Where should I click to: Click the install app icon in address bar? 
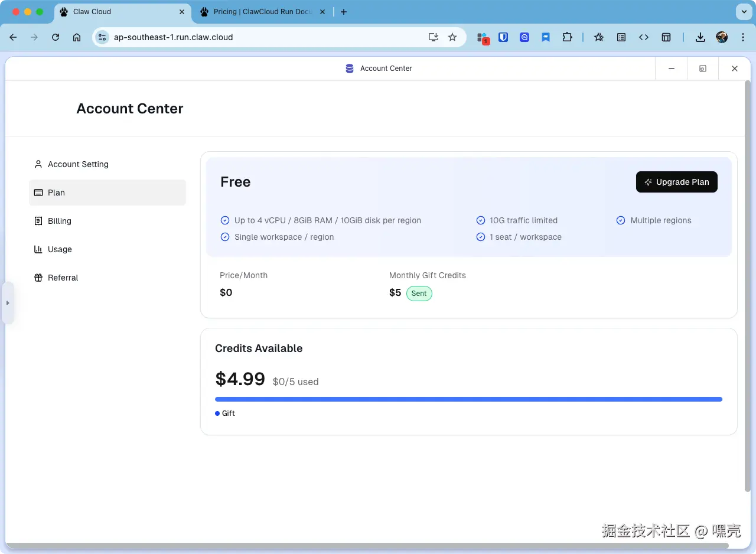[434, 37]
